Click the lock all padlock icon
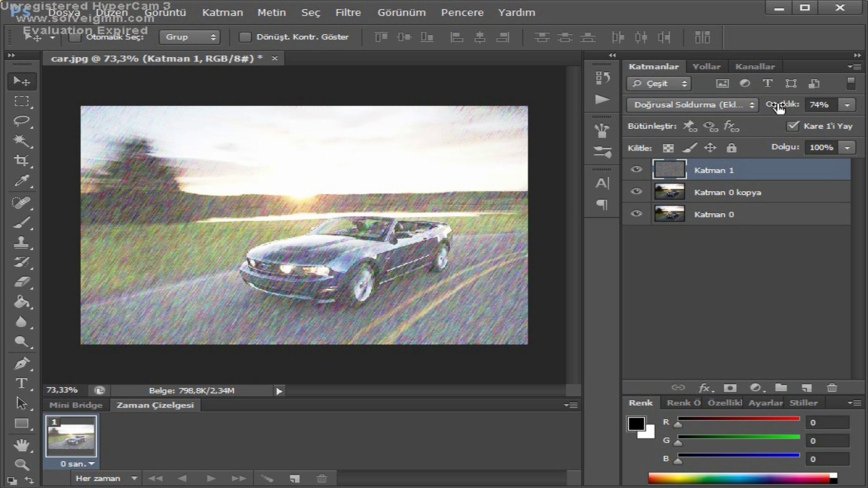The height and width of the screenshot is (488, 868). click(x=731, y=148)
